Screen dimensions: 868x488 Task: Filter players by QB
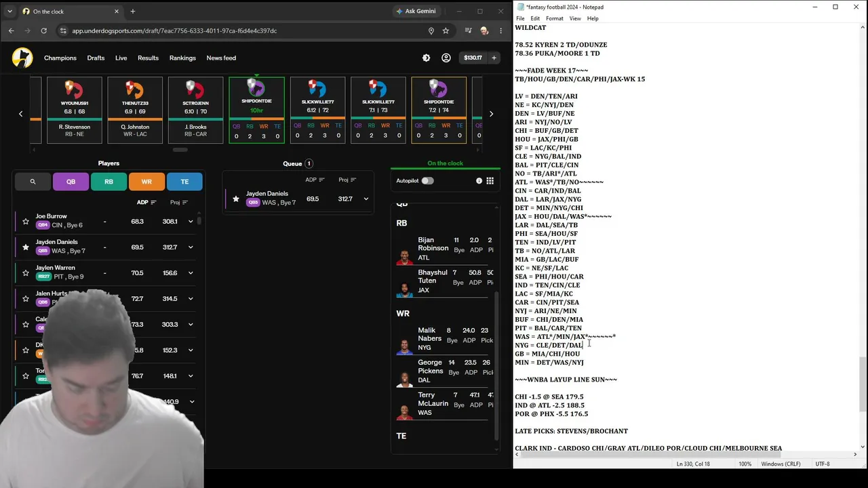coord(71,182)
